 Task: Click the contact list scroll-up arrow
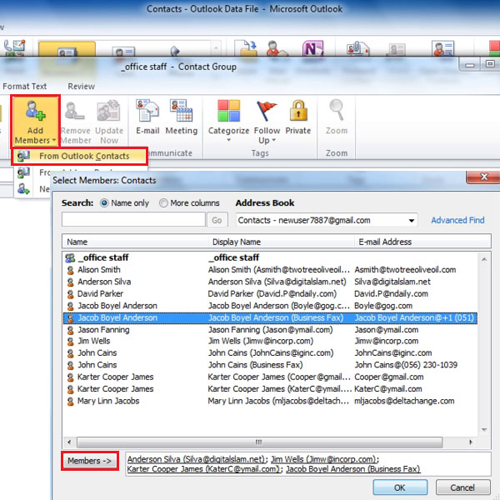point(484,259)
